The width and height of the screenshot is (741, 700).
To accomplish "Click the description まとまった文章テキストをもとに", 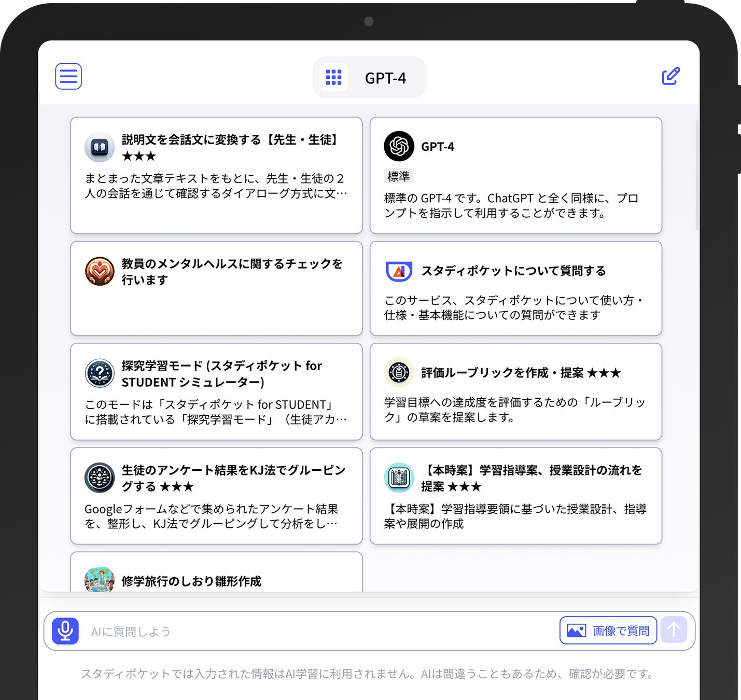I will point(216,186).
